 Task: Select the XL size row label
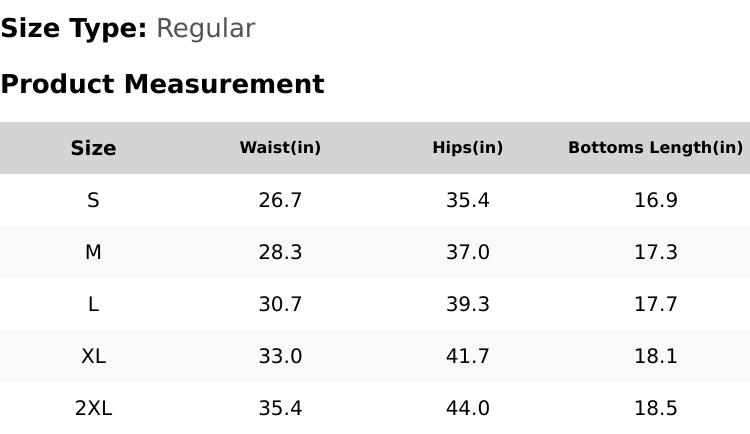[x=93, y=356]
